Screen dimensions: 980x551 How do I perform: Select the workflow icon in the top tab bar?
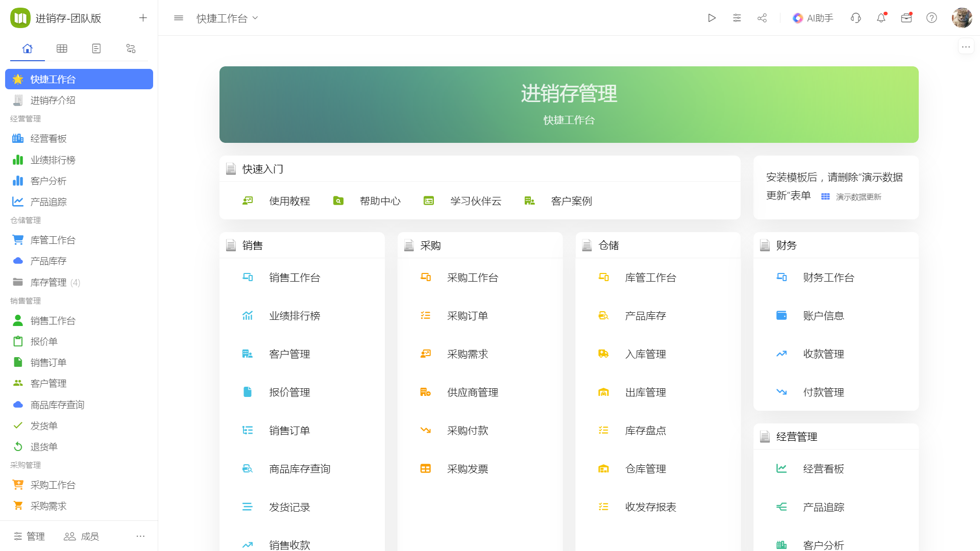click(x=131, y=48)
